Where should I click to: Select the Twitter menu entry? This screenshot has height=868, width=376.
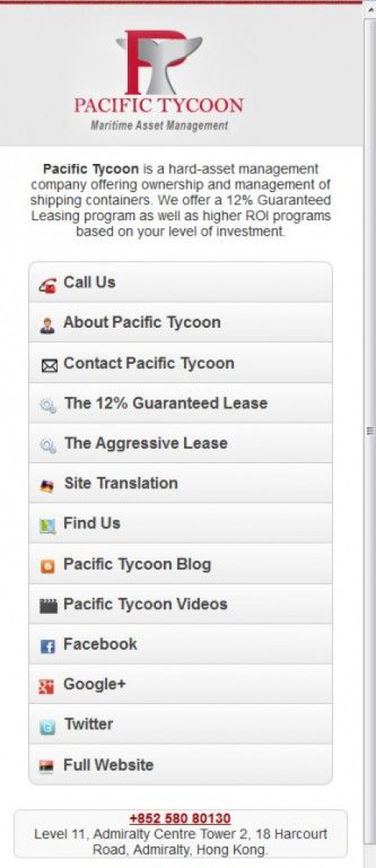tap(181, 724)
